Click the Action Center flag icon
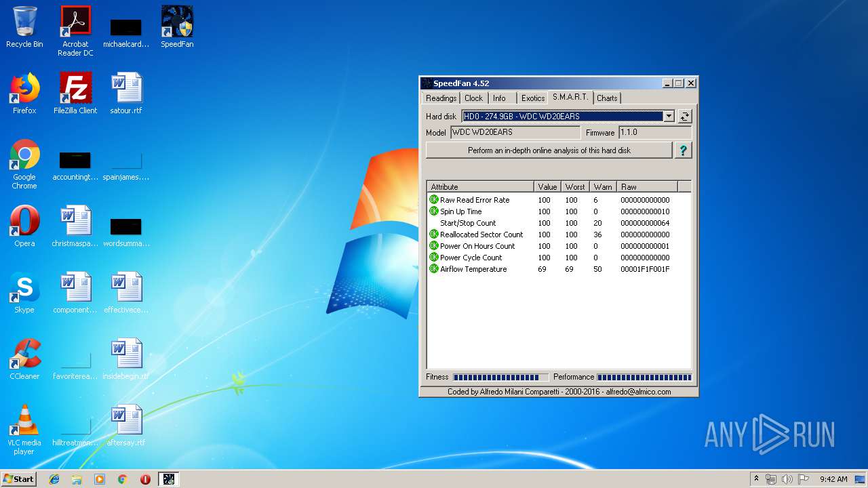Screen dimensions: 868x488 pos(804,479)
